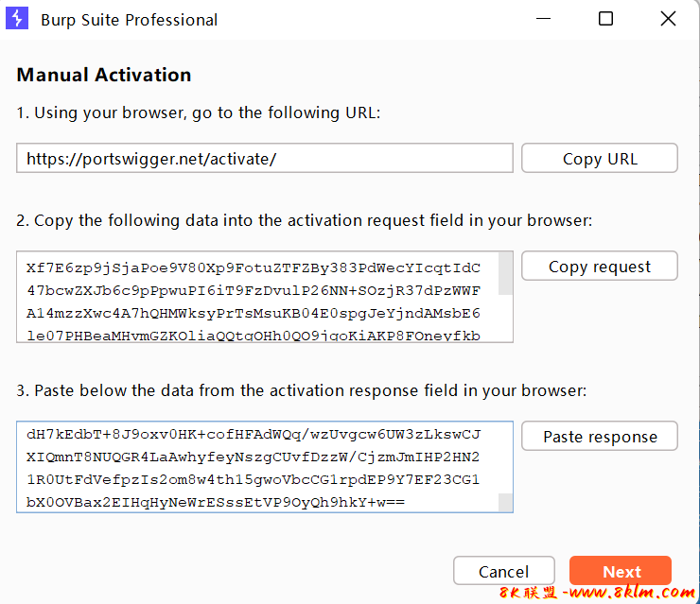Click inside the activation request data box
The image size is (700, 604).
pyautogui.click(x=255, y=297)
